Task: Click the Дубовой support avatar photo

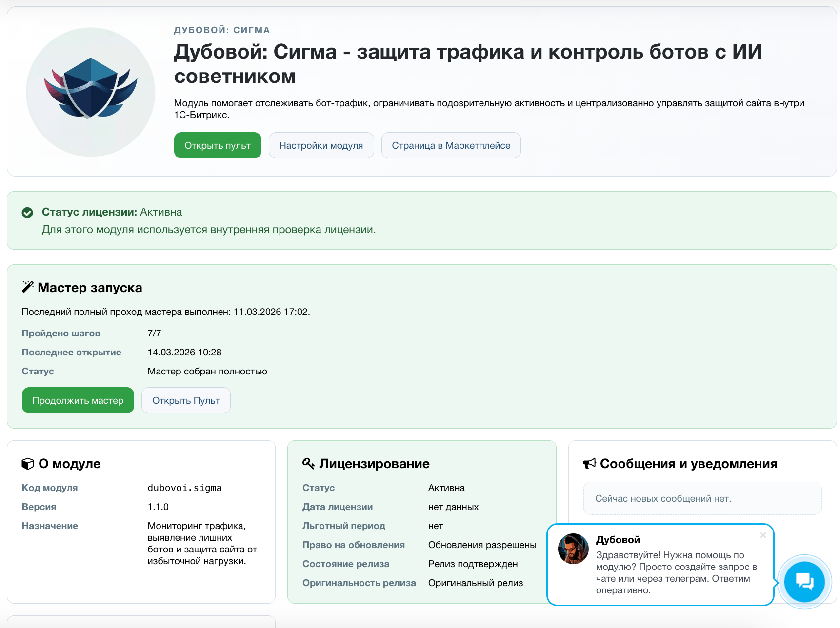Action: [573, 549]
